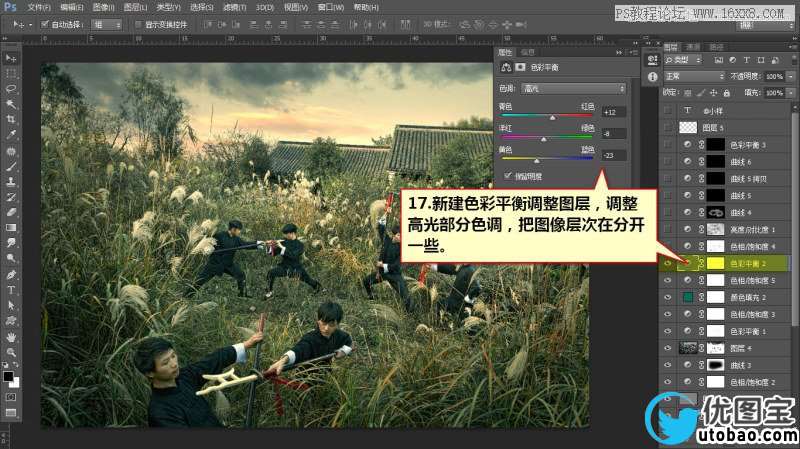Image resolution: width=800 pixels, height=449 pixels.
Task: Open the layer filter 类型 dropdown
Action: [x=683, y=60]
